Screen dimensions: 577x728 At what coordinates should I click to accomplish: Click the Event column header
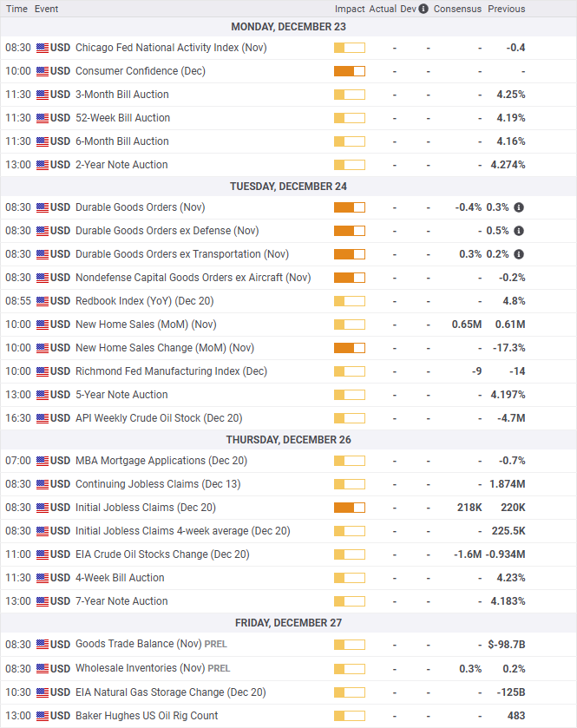pos(46,9)
